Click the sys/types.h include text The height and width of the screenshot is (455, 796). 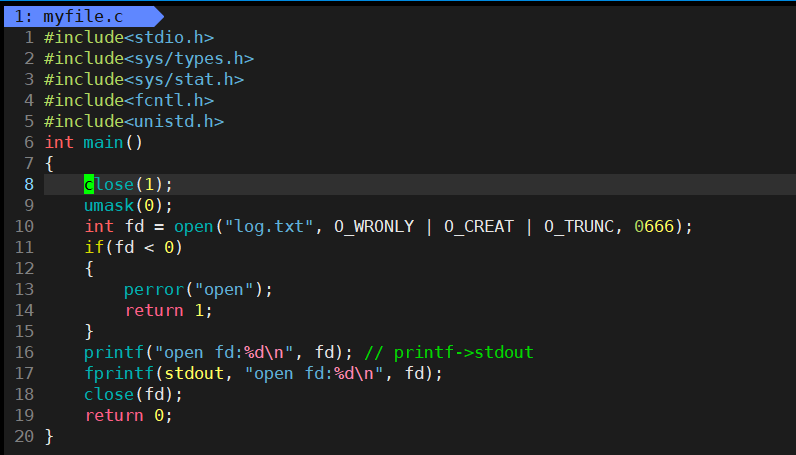(149, 59)
